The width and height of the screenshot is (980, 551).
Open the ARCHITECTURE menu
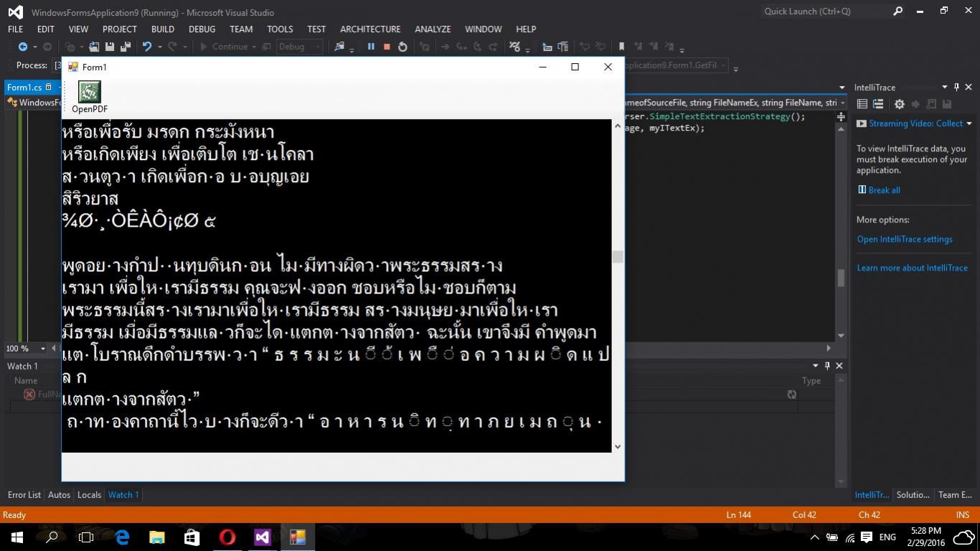[x=370, y=29]
